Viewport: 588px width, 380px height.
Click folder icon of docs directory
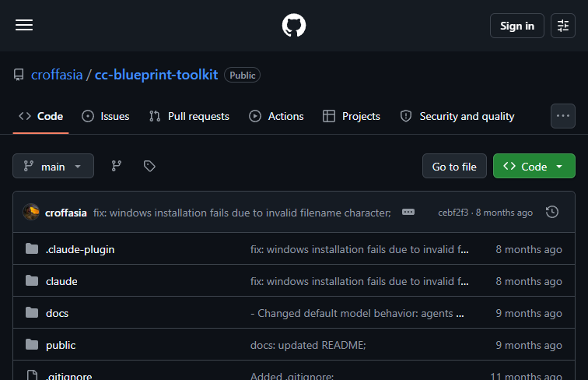32,312
